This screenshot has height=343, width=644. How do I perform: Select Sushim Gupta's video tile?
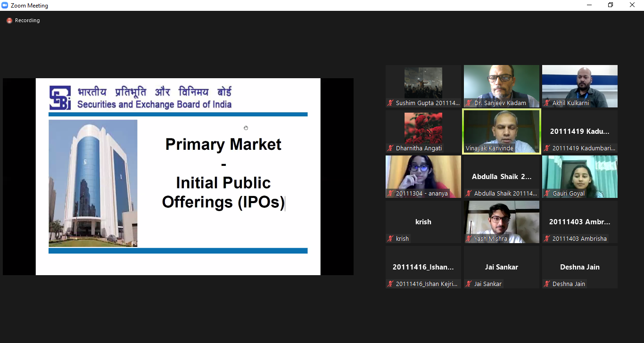(x=423, y=86)
